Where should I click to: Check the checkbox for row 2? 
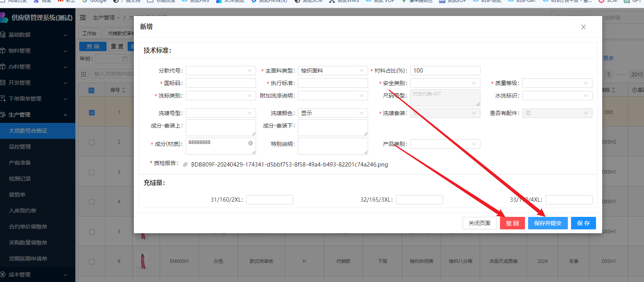tap(92, 142)
